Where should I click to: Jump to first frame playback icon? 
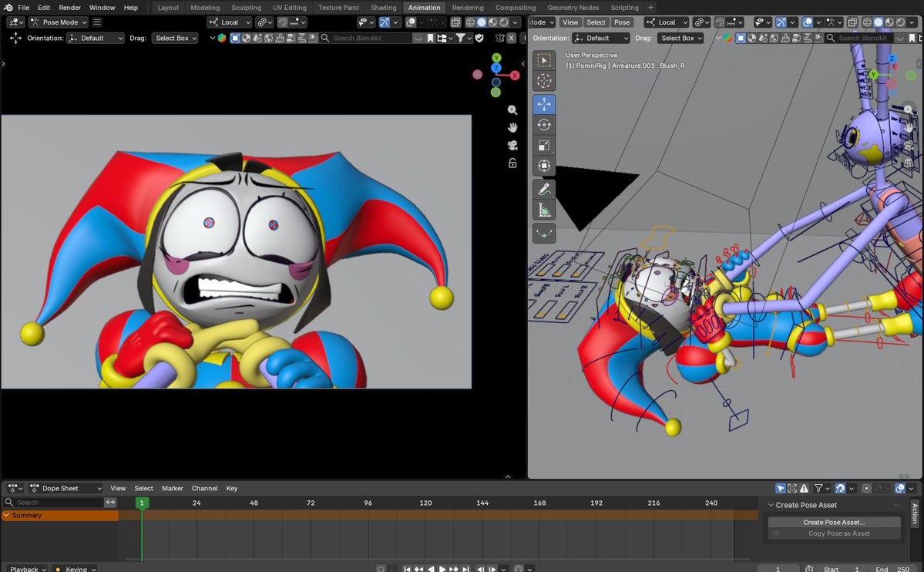[x=407, y=569]
